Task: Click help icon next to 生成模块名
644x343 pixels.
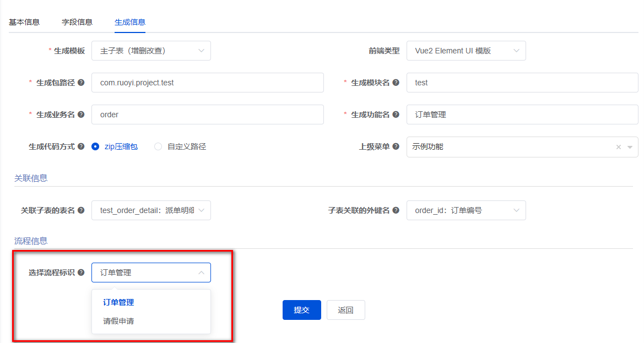Action: click(396, 83)
